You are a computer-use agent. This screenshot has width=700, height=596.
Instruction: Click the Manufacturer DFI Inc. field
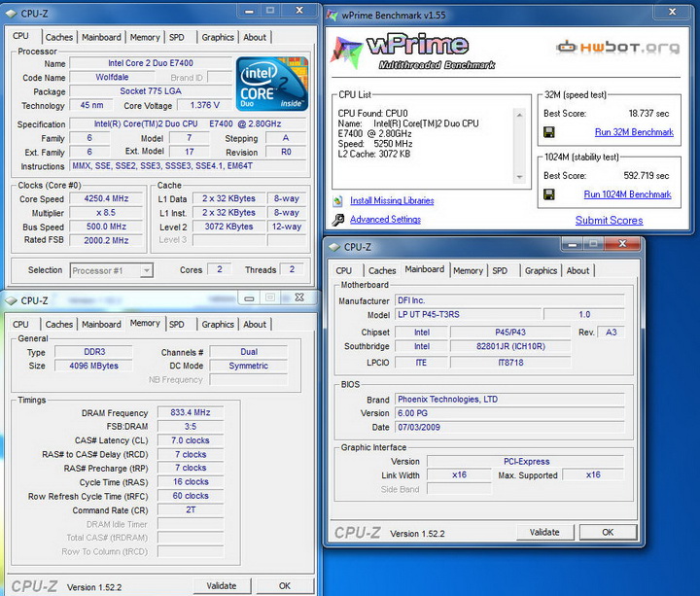(509, 300)
